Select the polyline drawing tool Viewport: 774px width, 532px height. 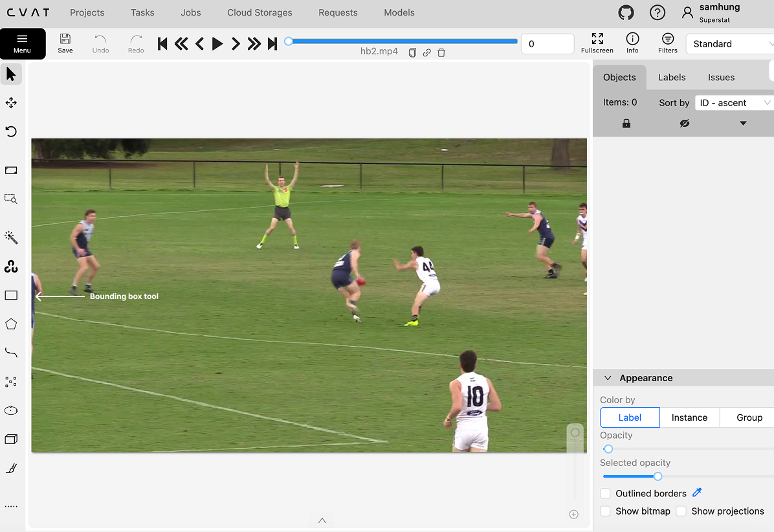coord(10,352)
